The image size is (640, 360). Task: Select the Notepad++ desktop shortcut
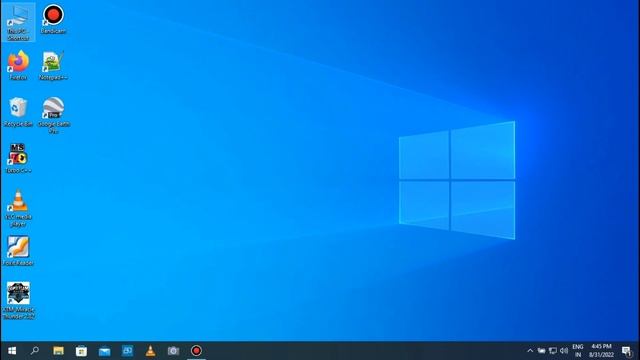click(x=53, y=65)
